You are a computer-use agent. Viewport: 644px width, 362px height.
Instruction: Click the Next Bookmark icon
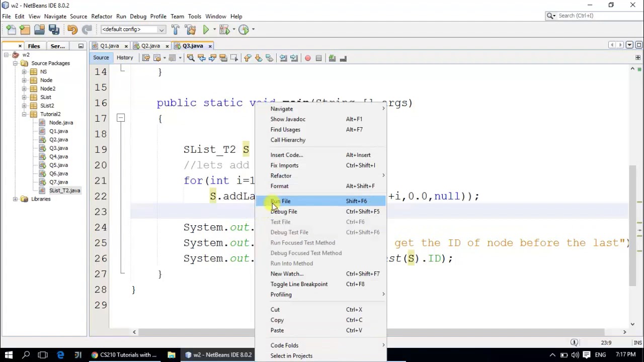[258, 58]
